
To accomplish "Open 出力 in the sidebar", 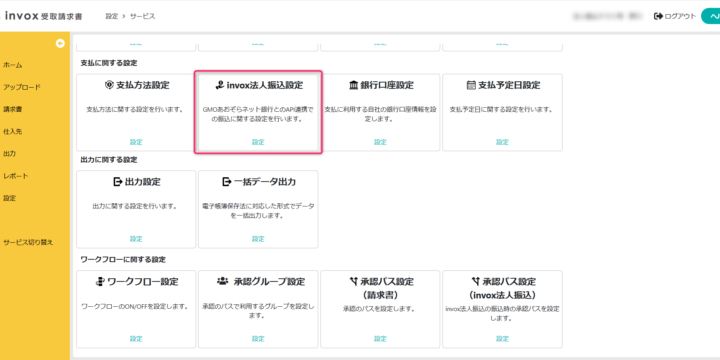I will [9, 154].
